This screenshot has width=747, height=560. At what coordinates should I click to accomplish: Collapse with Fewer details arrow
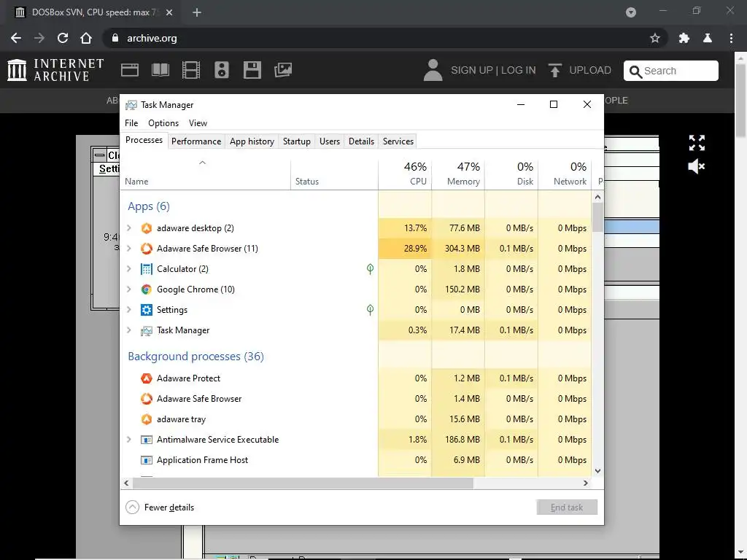click(x=132, y=507)
